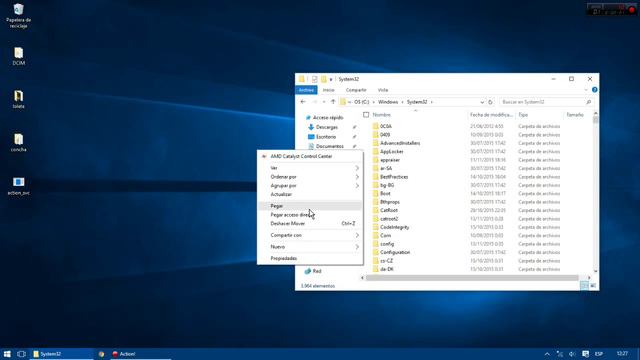This screenshot has width=640, height=360.
Task: Open the Papelera de reciclaje desktop icon
Action: (x=18, y=16)
